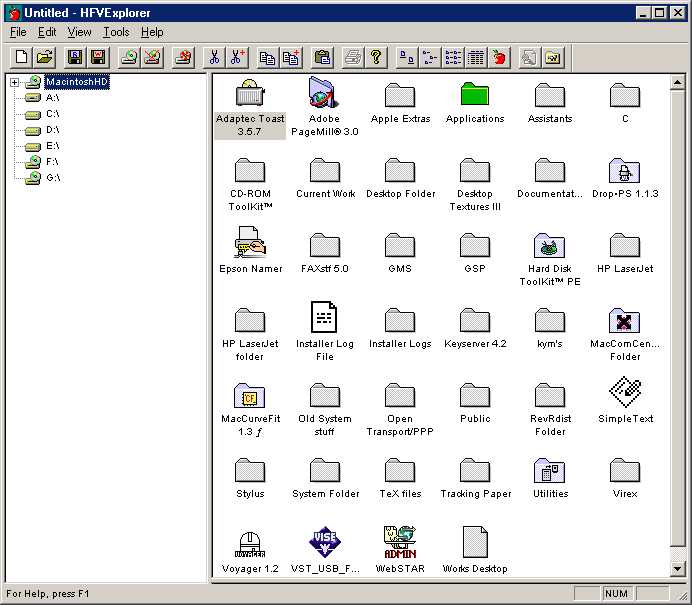
Task: Select the Adobe PageMill 3.0 item
Action: pyautogui.click(x=325, y=107)
